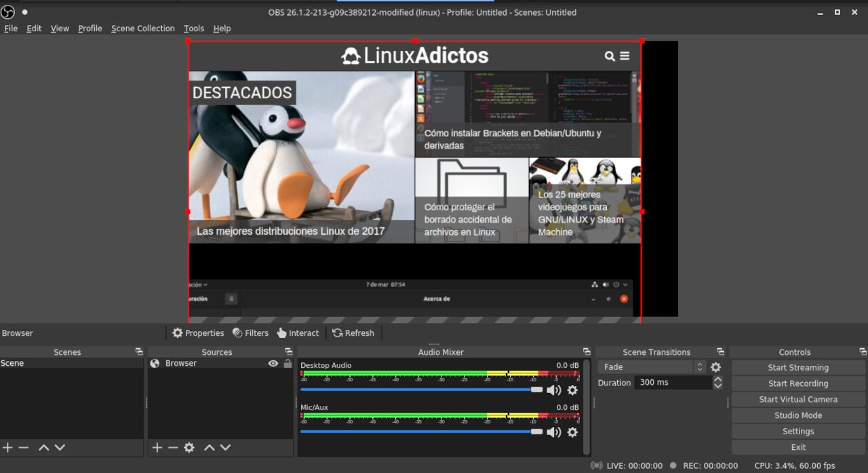Click the Duration field showing 300 ms
This screenshot has height=473, width=868.
pos(673,383)
